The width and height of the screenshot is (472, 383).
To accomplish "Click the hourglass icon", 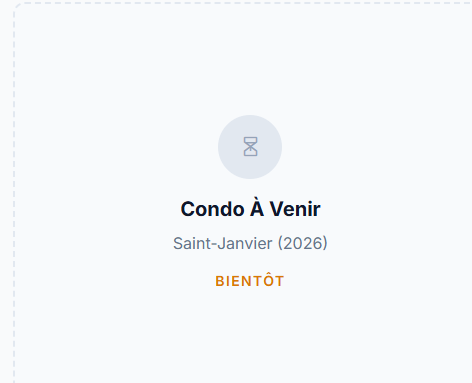I will 250,147.
